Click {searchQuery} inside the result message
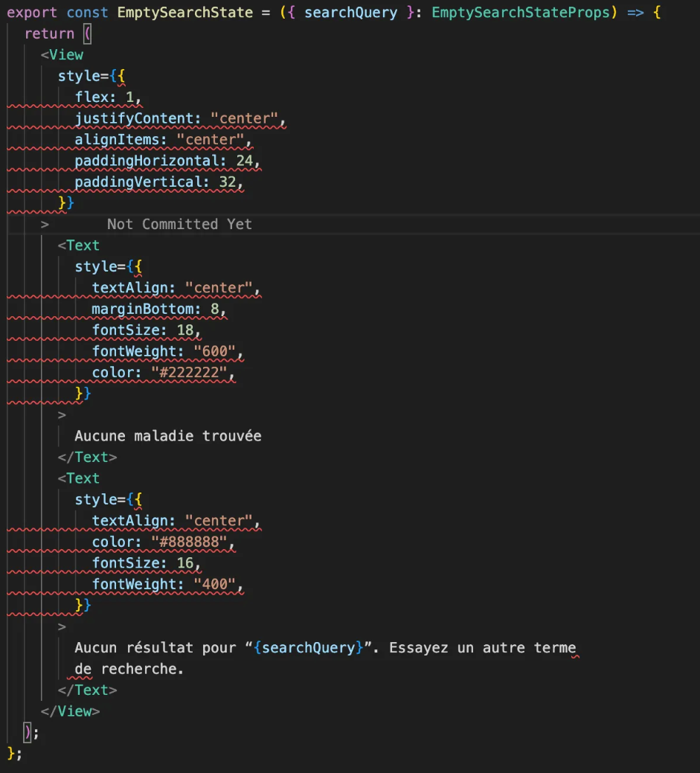This screenshot has width=700, height=773. click(308, 648)
